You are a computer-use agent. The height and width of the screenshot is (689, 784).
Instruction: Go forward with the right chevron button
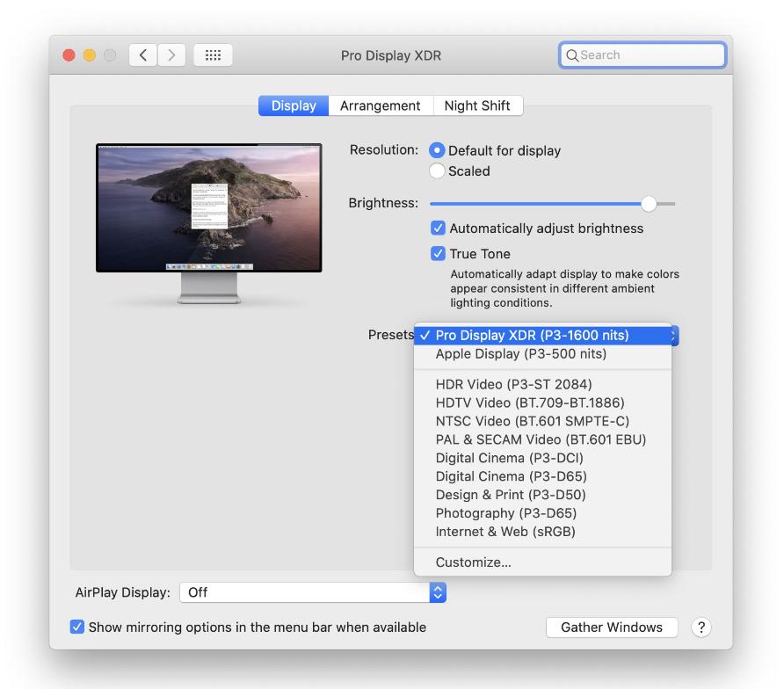click(x=171, y=55)
